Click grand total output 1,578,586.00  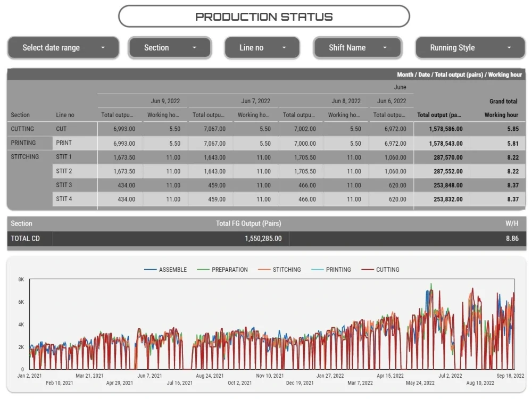pos(445,129)
